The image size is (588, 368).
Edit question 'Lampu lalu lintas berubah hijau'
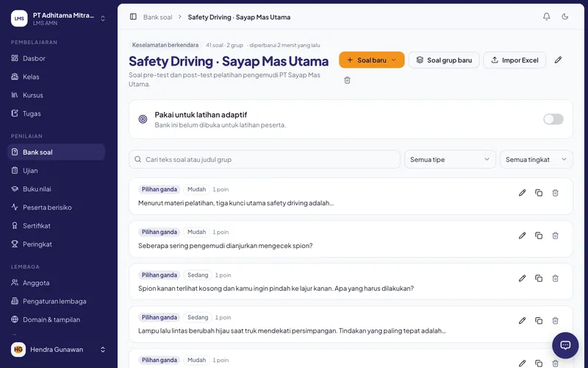coord(522,321)
